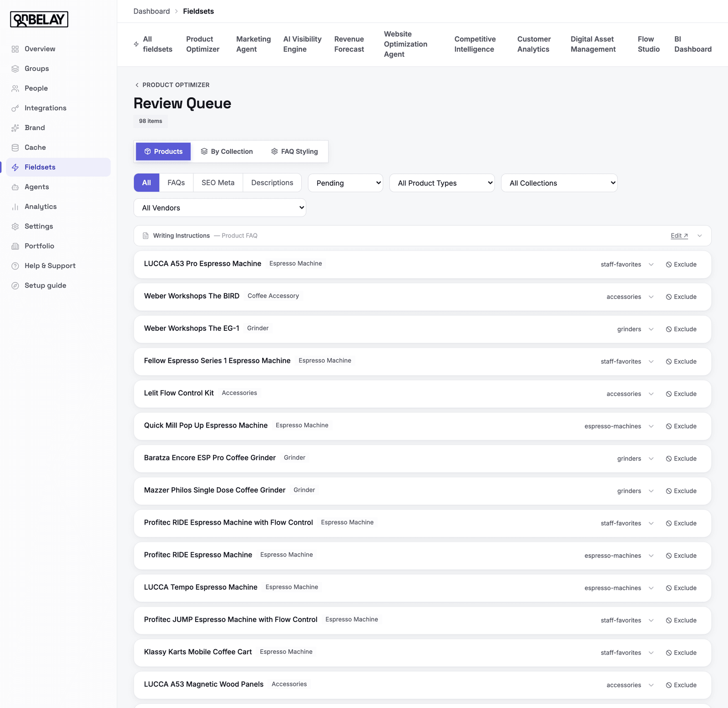Open the All Product Types dropdown
The height and width of the screenshot is (708, 728).
click(442, 183)
